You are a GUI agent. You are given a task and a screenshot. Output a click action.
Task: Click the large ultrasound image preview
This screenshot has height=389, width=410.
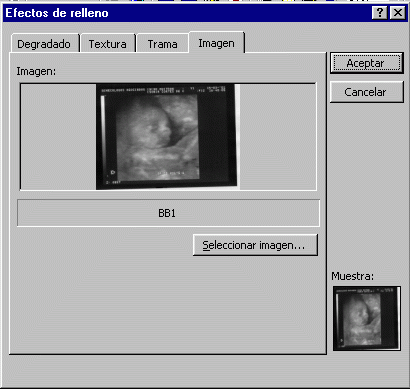[168, 137]
